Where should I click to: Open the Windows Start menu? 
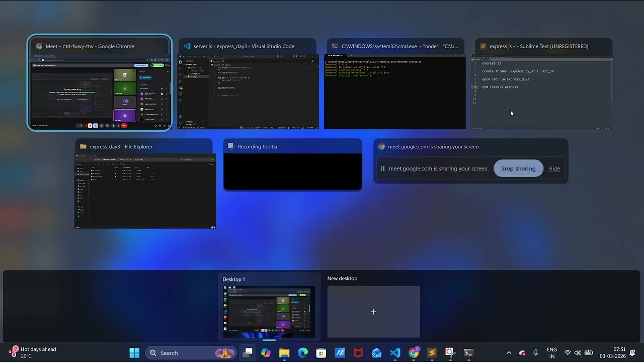(134, 353)
